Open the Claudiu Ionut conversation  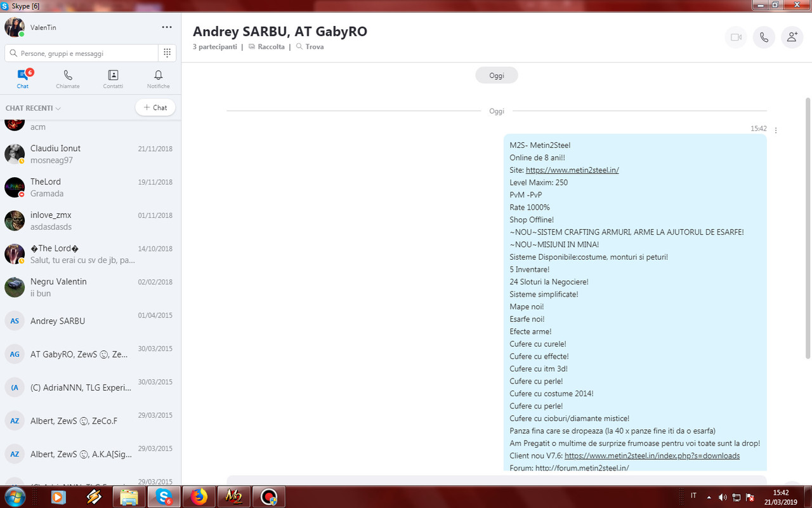[90, 154]
